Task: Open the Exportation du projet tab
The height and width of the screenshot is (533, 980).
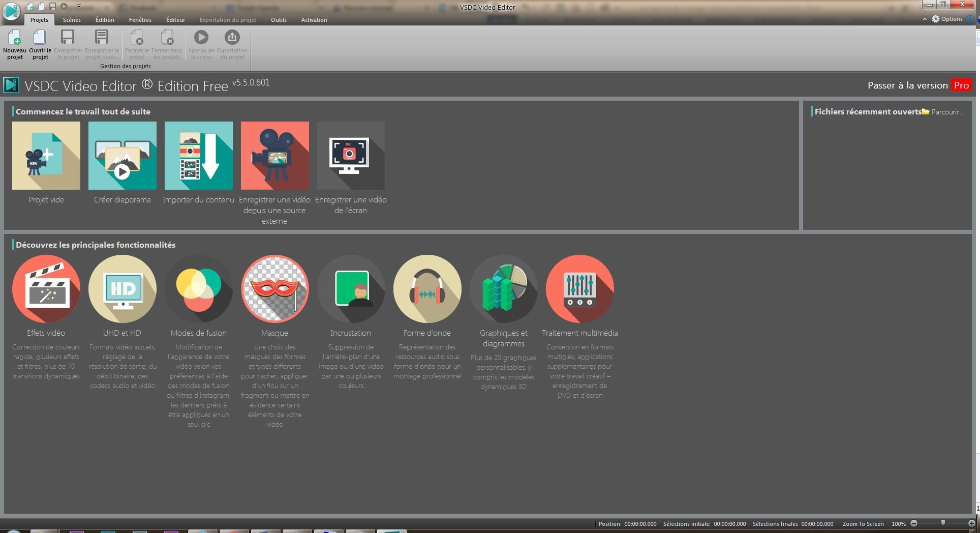Action: 228,20
